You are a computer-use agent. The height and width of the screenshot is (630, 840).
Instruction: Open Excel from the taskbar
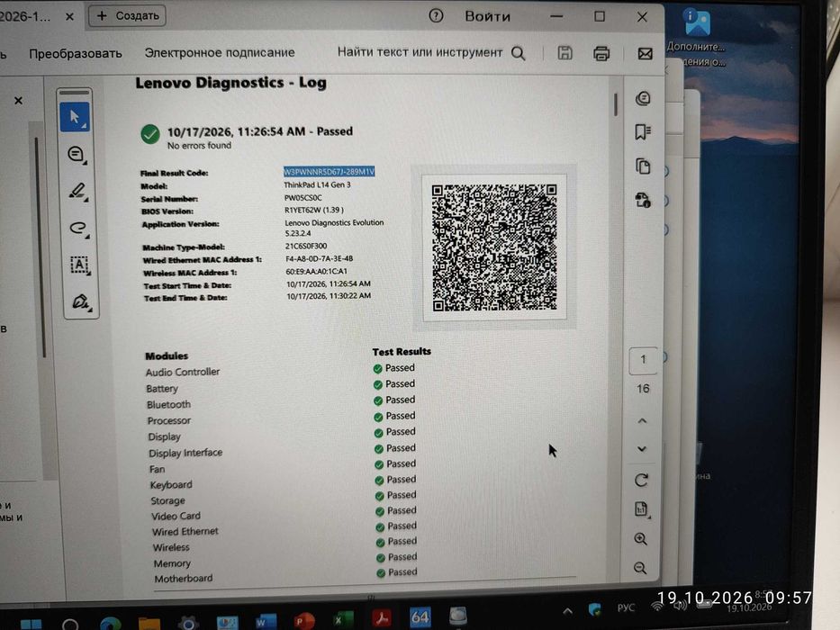coord(343,620)
